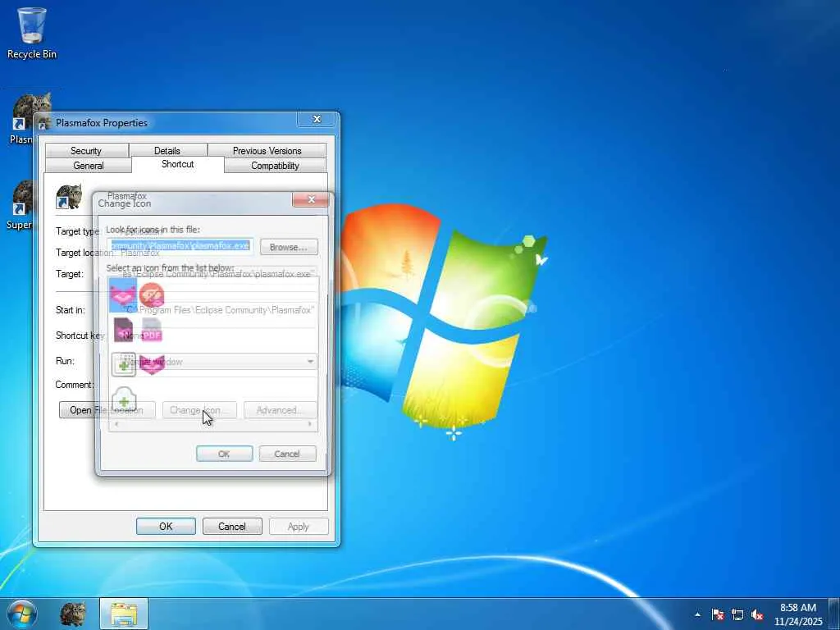This screenshot has height=630, width=840.
Task: Click Cancel in Plasmafox Properties window
Action: coord(232,527)
